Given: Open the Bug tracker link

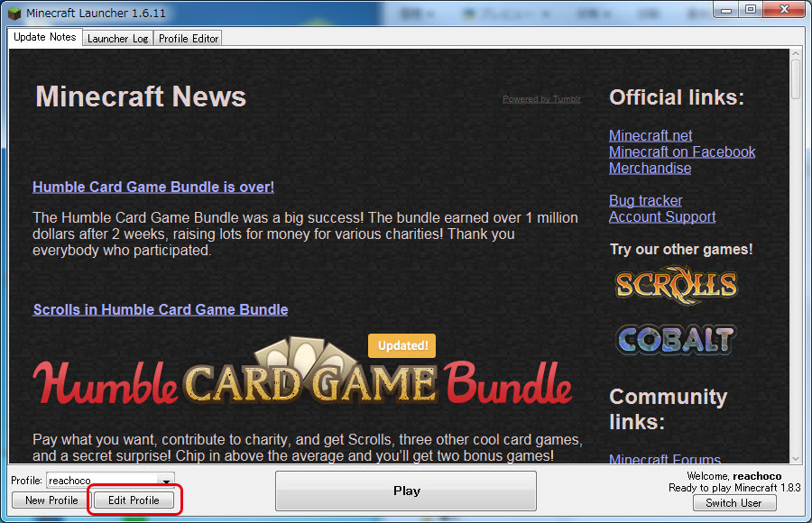Looking at the screenshot, I should [x=645, y=200].
